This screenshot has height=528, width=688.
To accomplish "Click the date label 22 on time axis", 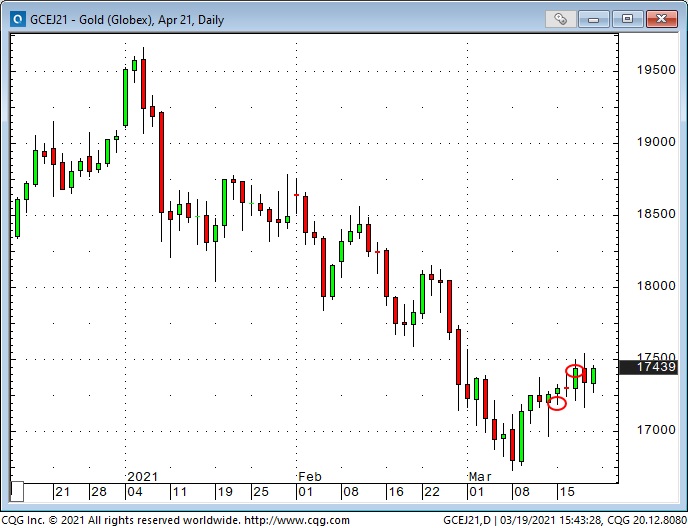I will point(432,492).
